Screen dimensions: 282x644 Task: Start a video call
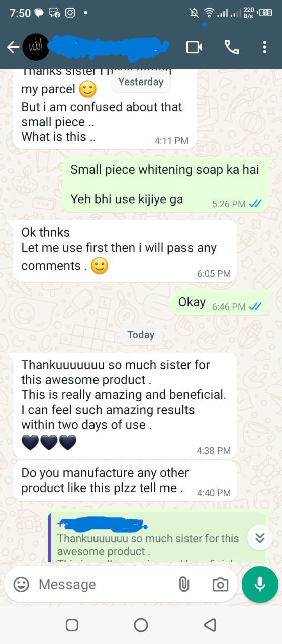(x=194, y=47)
